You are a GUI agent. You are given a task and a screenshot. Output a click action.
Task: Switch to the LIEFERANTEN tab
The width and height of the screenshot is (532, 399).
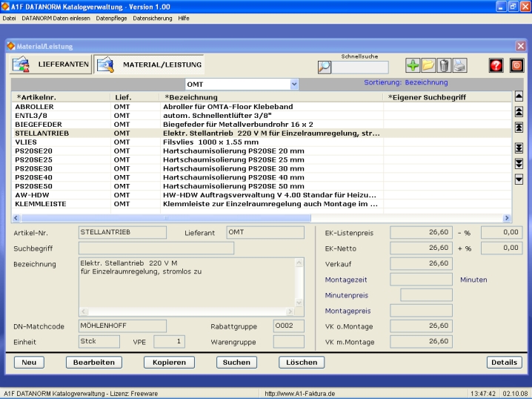[50, 65]
